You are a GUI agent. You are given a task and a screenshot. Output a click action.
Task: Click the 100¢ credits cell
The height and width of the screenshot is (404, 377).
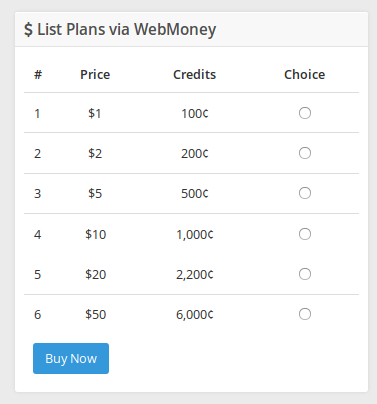coord(195,114)
